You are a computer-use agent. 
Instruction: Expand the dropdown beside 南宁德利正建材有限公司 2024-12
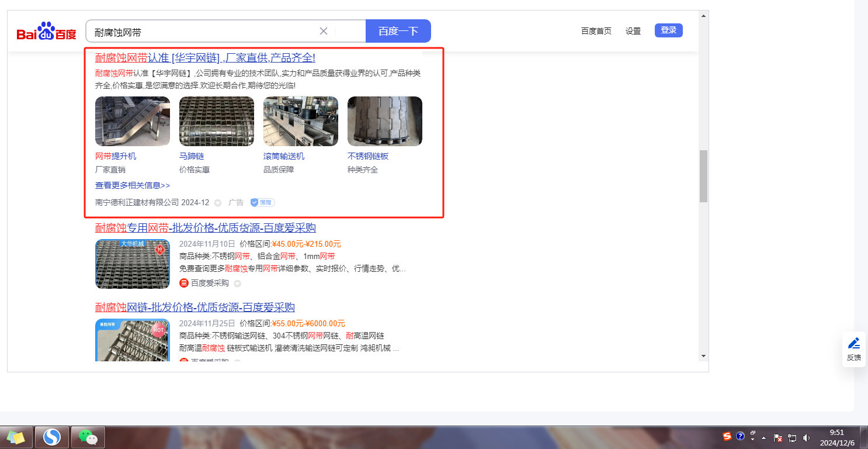tap(218, 203)
